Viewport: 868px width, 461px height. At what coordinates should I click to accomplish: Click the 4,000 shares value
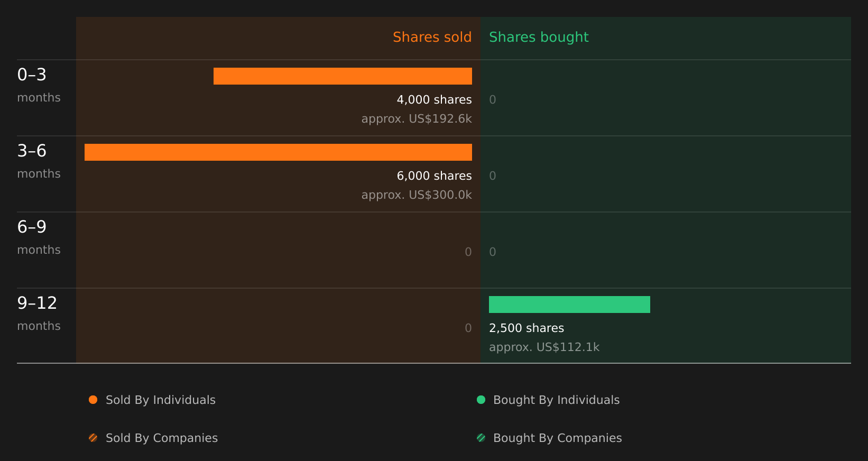coord(434,99)
